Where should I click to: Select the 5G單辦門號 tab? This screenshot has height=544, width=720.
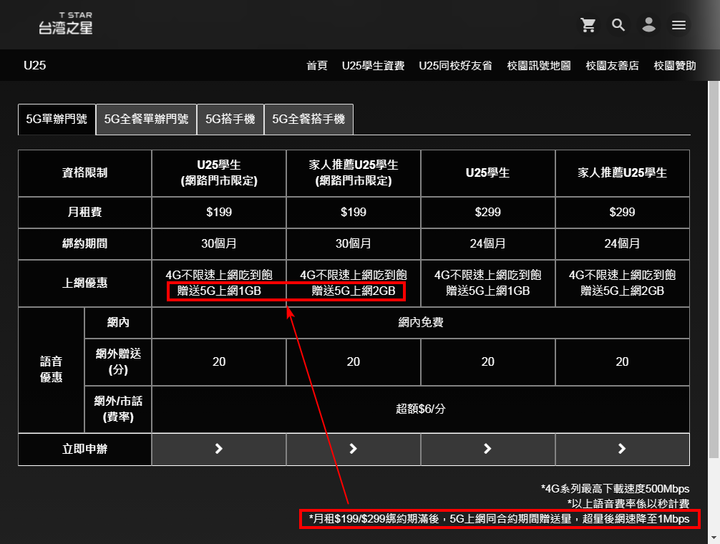point(56,119)
